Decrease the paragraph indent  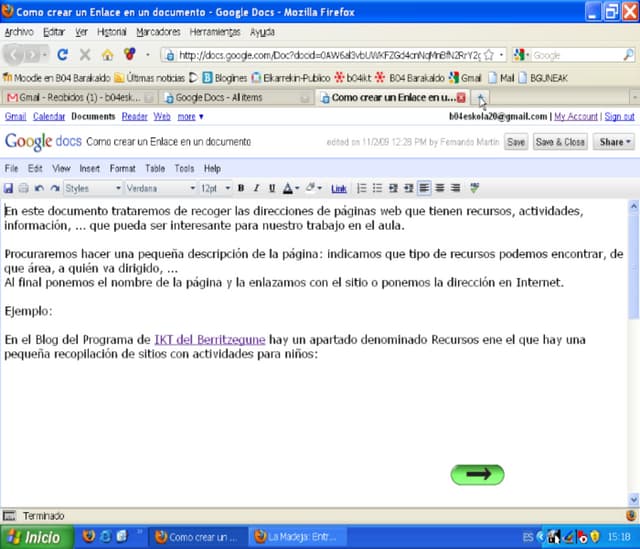click(x=393, y=188)
